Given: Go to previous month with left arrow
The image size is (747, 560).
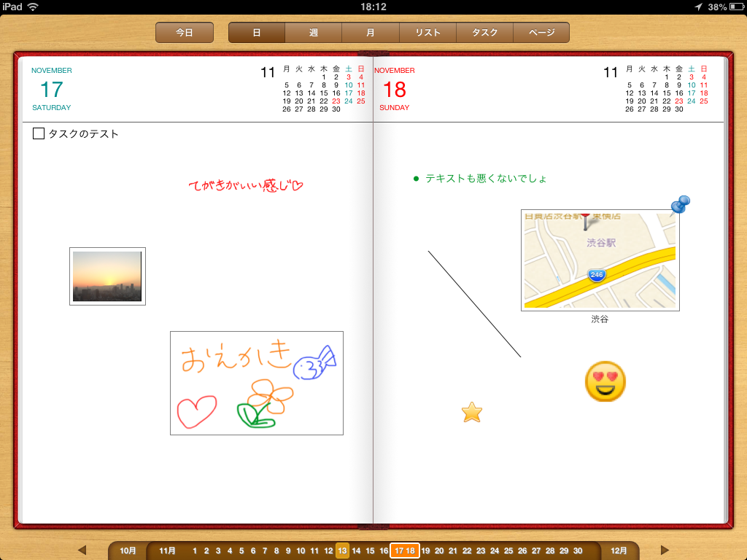Looking at the screenshot, I should point(82,551).
